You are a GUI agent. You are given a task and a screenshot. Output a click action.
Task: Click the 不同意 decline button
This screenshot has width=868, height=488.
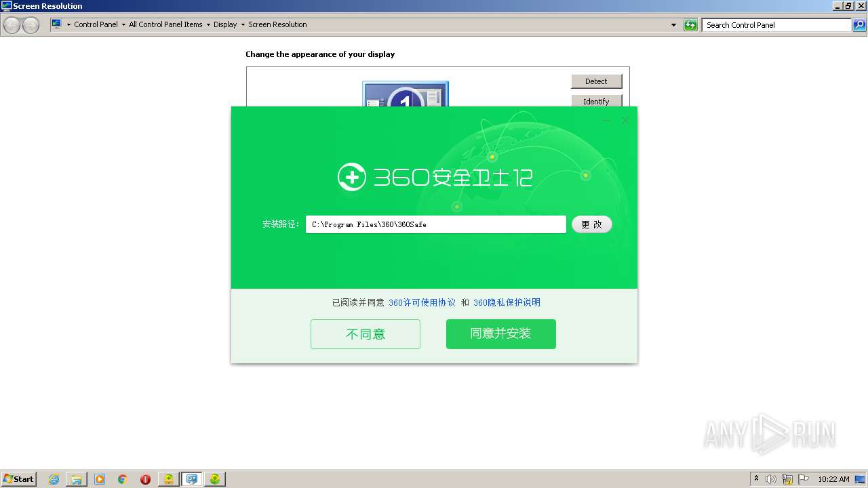pos(366,334)
